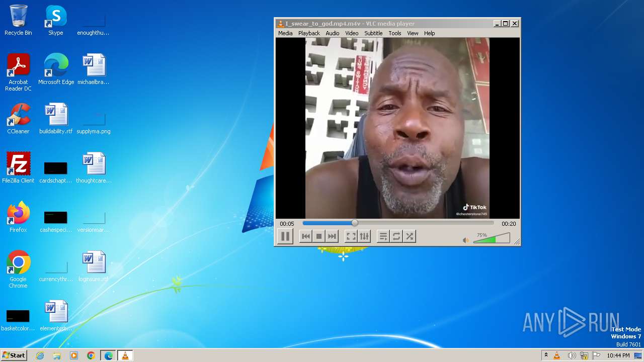Show extended settings in VLC
The height and width of the screenshot is (362, 644).
[364, 236]
